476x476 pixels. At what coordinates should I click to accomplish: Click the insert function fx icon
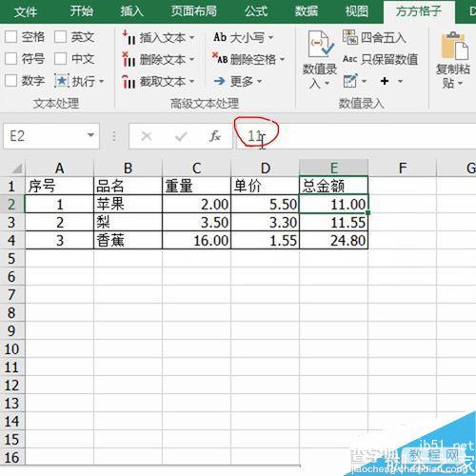215,136
